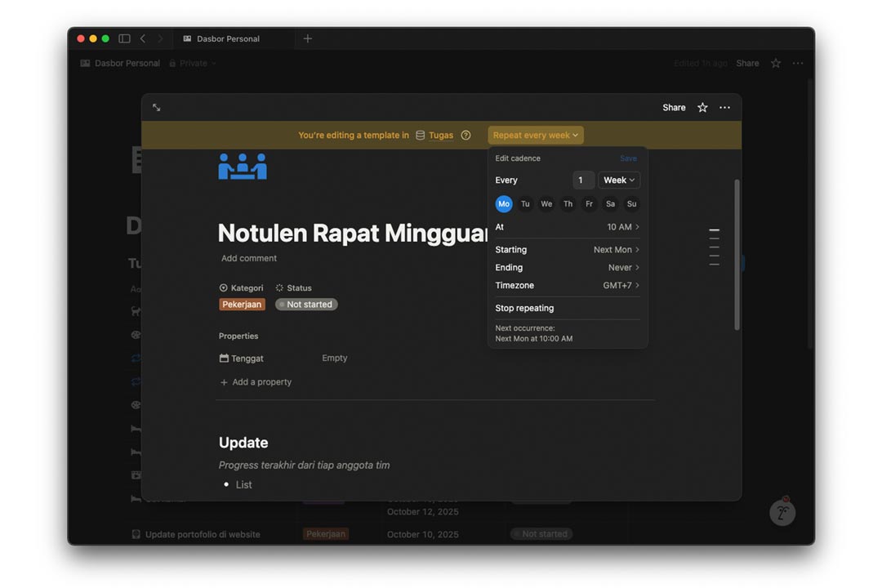The height and width of the screenshot is (588, 882).
Task: Open the Week unit dropdown
Action: [x=619, y=180]
